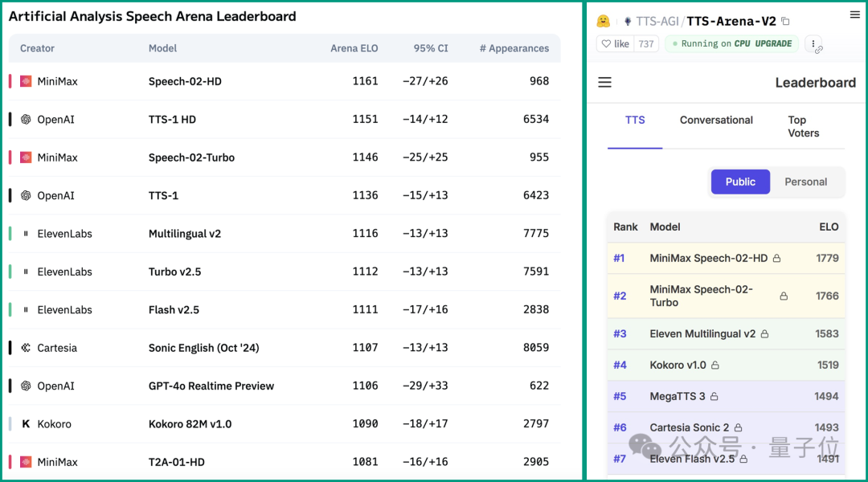Open the top-right hamburger menu
Screen dimensions: 868x482
click(854, 15)
